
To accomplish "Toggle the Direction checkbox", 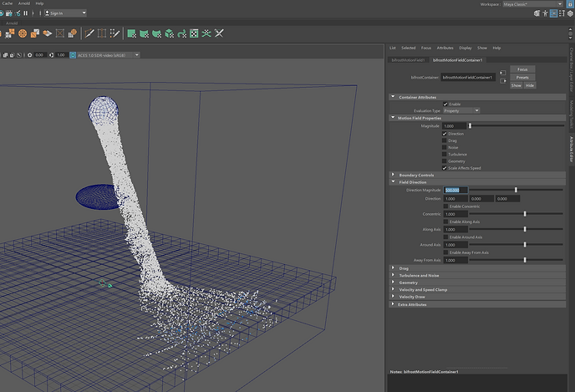I will click(445, 134).
